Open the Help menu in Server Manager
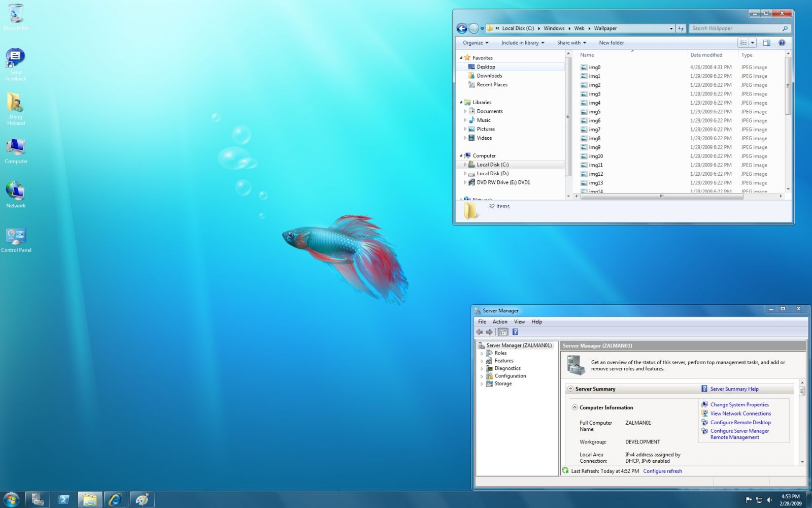Screen dimensions: 812x508 537,322
